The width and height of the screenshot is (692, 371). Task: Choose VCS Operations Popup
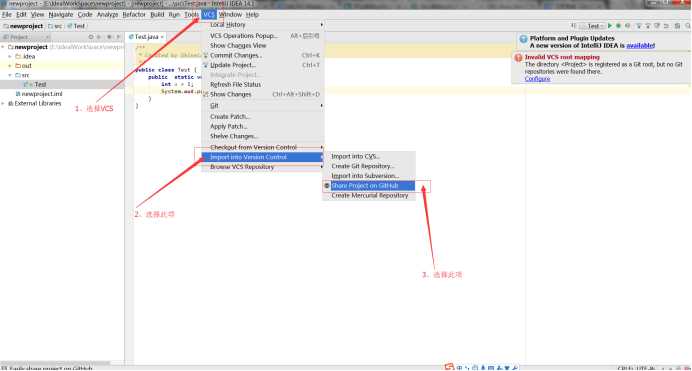pos(263,36)
